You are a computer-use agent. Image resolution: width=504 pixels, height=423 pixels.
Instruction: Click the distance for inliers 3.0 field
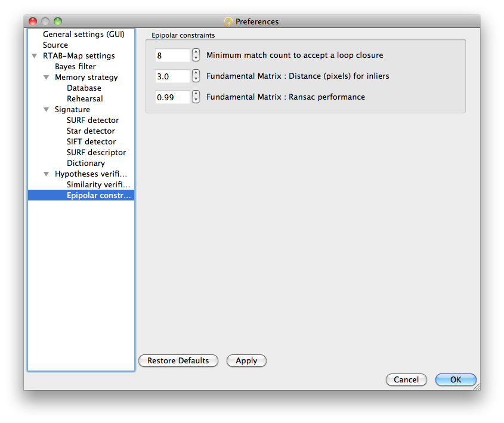click(172, 76)
